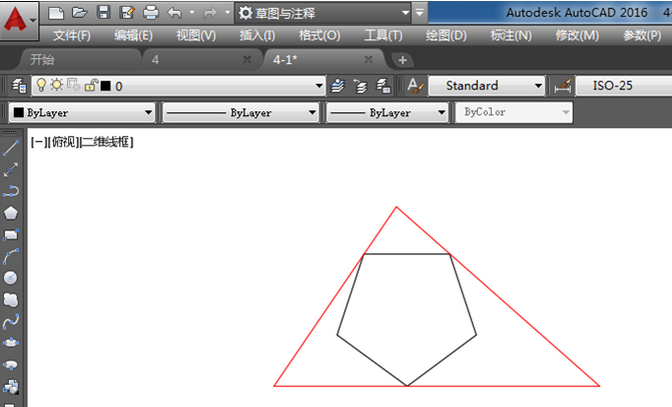Open the 文件(F) menu
Viewport: 672px width, 407px height.
click(x=72, y=35)
